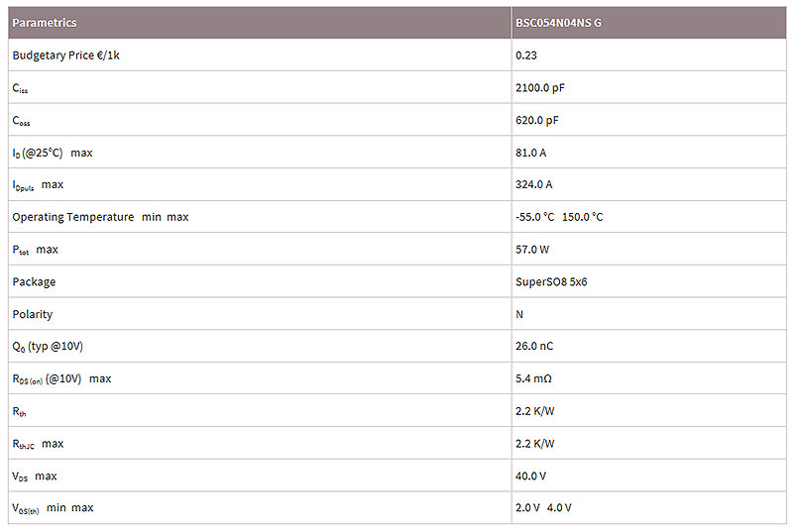Image resolution: width=793 pixels, height=532 pixels.
Task: Click the Parametrics column header
Action: point(45,23)
